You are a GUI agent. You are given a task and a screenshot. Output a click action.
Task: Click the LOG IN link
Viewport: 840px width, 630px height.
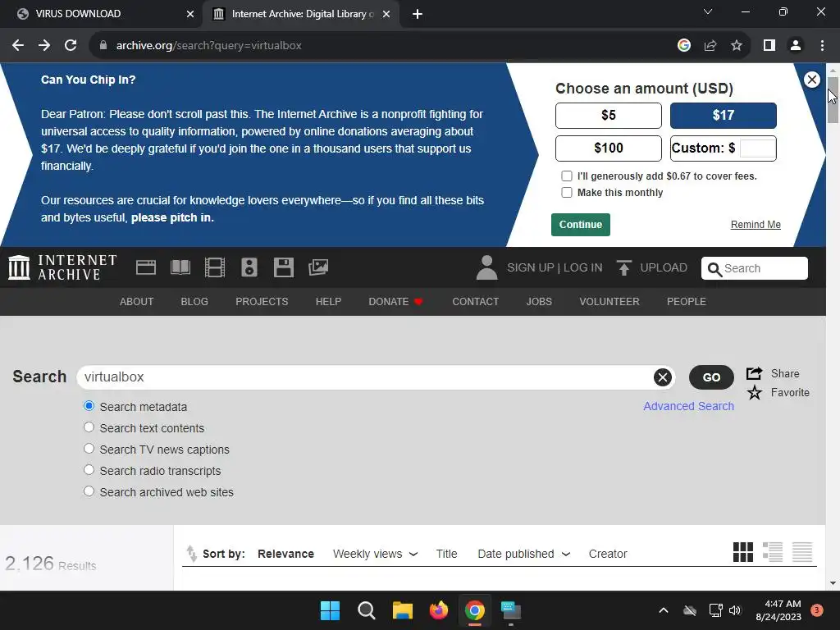pyautogui.click(x=583, y=267)
